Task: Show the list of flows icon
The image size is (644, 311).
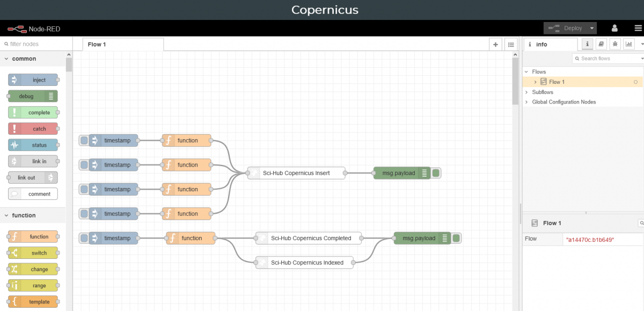Action: [511, 45]
